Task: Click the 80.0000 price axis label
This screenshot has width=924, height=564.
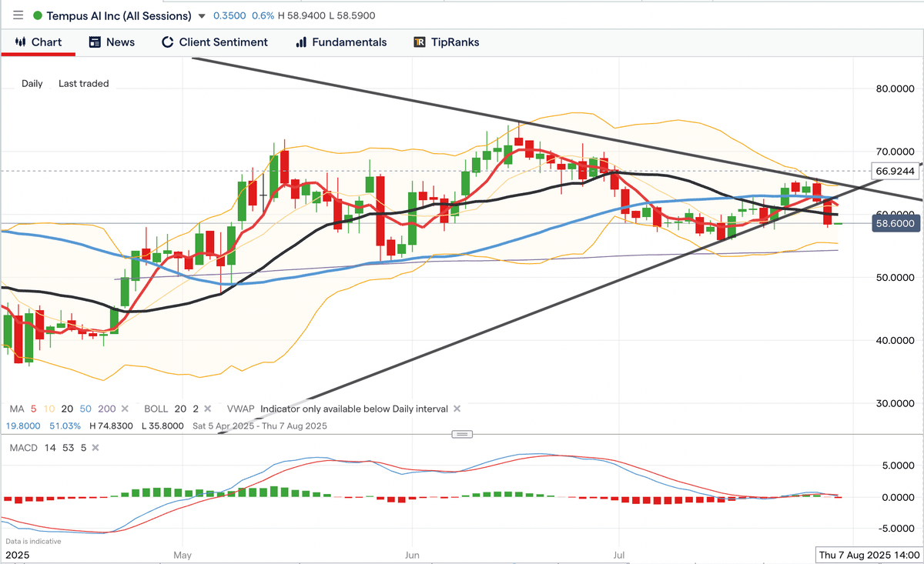Action: [x=896, y=88]
